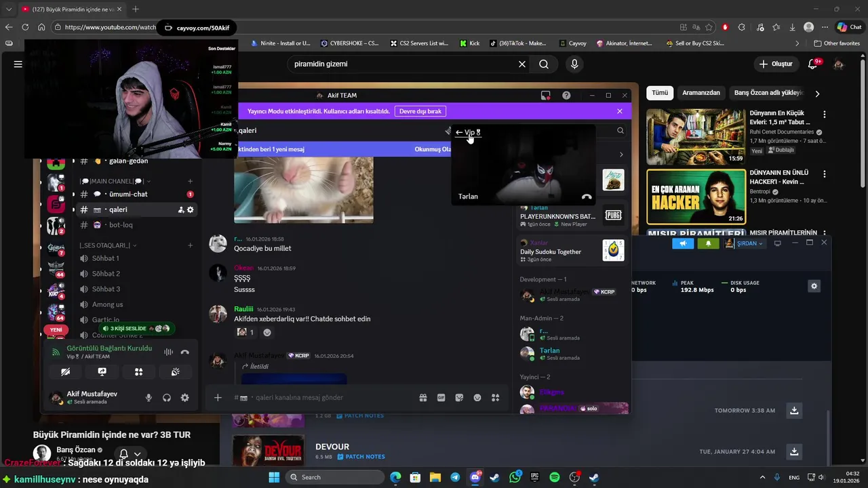Screen dimensions: 868x488
Task: Deafen audio with headphone icon
Action: coord(167,398)
